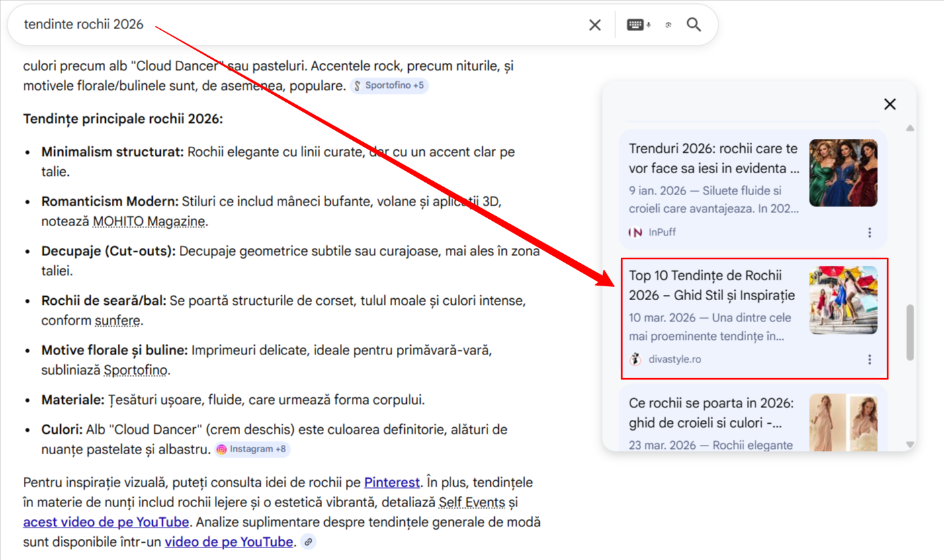
Task: Click the bold text "Decupaje (Cut-outs):"
Action: [108, 251]
